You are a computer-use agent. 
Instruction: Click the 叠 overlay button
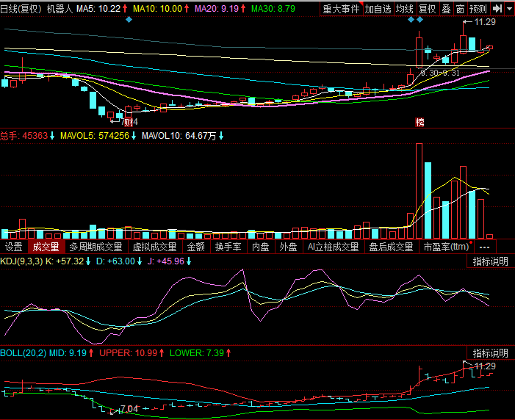point(445,9)
